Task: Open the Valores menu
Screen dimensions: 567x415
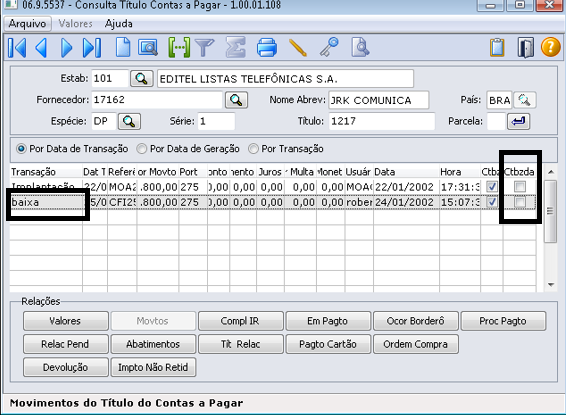Action: [75, 24]
